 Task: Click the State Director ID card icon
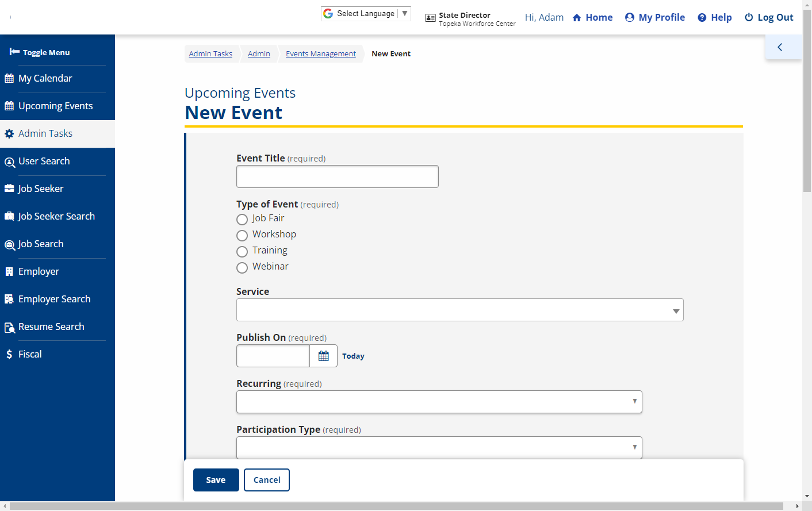pos(430,18)
